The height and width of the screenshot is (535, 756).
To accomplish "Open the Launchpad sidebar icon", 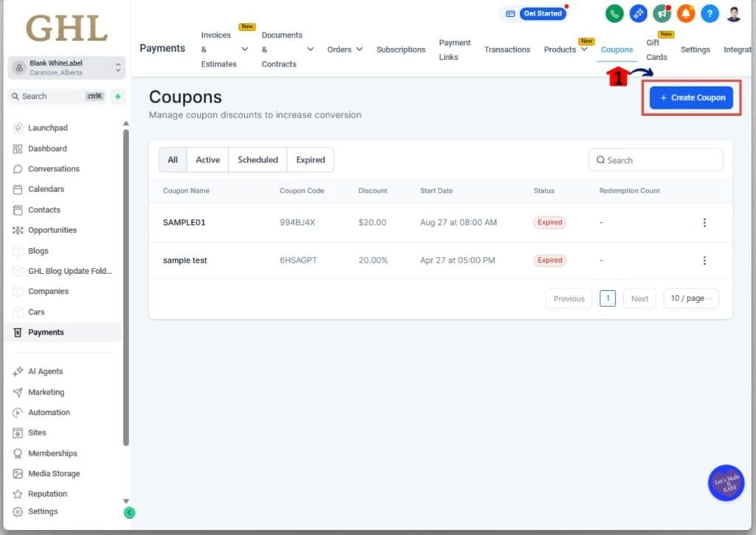I will (x=16, y=127).
